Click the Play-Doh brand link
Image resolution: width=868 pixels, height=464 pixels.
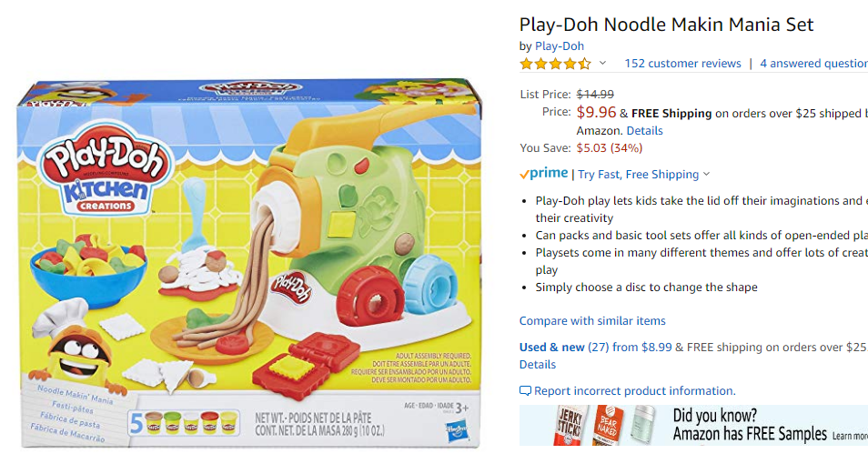tap(560, 46)
